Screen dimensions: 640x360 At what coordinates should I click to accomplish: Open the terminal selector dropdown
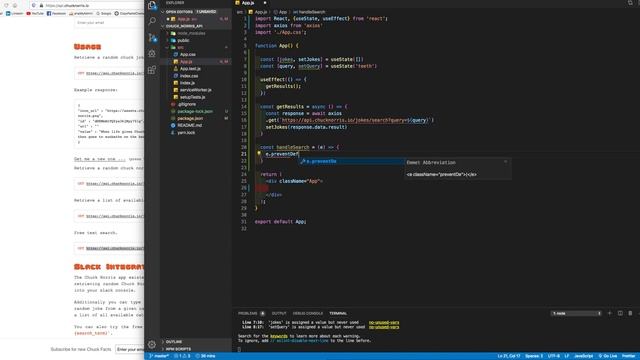[x=576, y=313]
